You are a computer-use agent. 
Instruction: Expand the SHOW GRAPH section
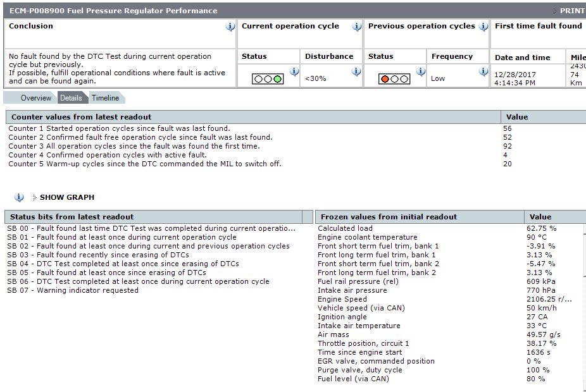pos(66,197)
